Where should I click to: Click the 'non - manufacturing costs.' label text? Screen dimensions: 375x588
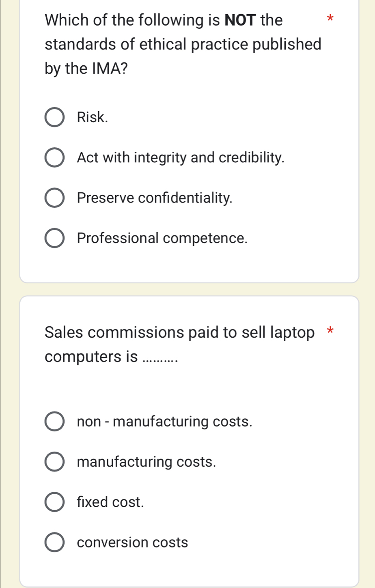164,422
